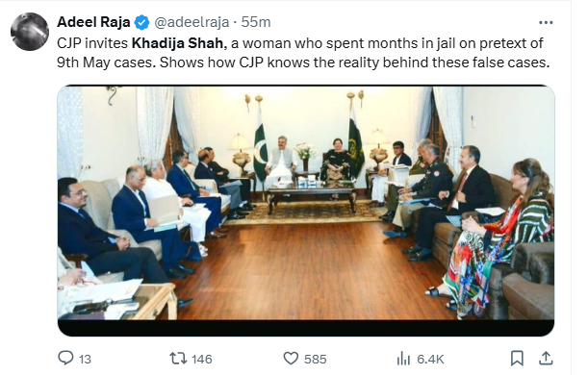Click the 13 replies count
Viewport: 588px width, 375px height.
pyautogui.click(x=85, y=360)
